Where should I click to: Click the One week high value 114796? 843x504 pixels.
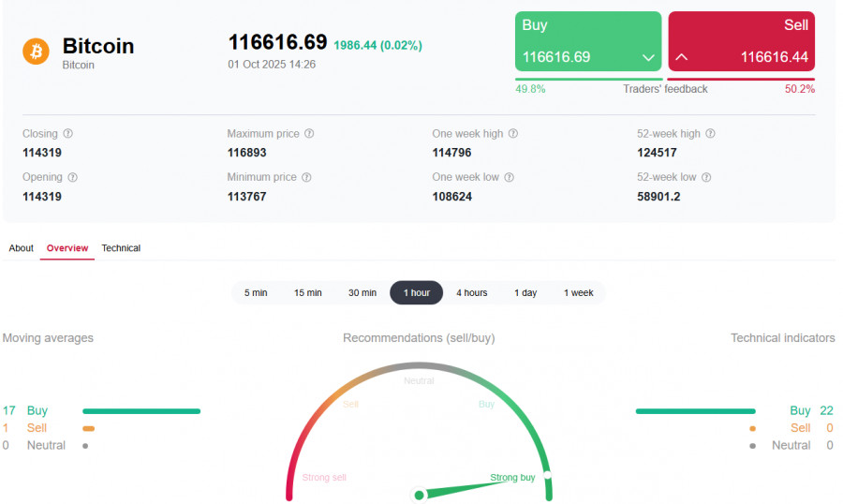451,153
